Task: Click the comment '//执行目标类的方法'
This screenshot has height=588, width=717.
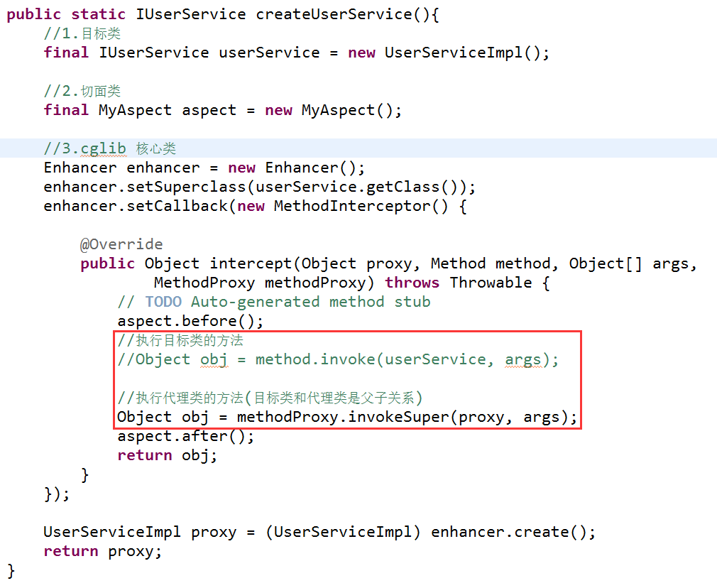Action: coord(180,340)
